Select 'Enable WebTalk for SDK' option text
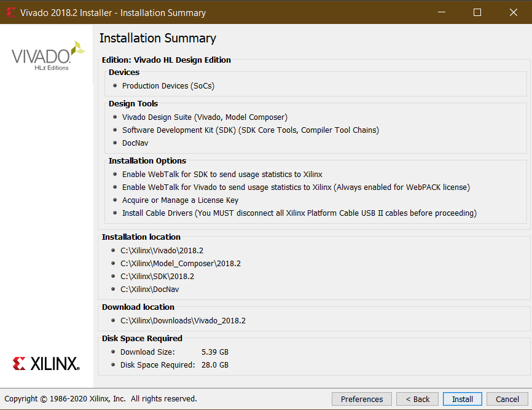The width and height of the screenshot is (532, 410). (222, 174)
